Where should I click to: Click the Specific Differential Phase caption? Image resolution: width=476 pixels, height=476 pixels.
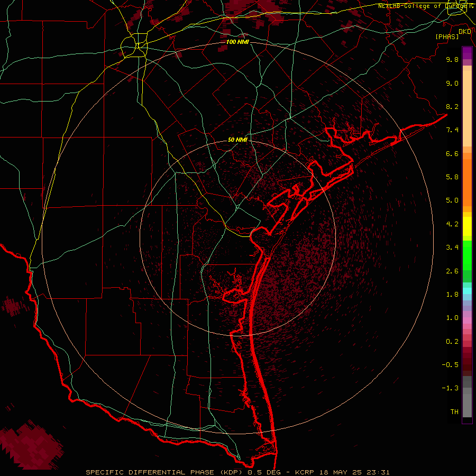pos(237,472)
